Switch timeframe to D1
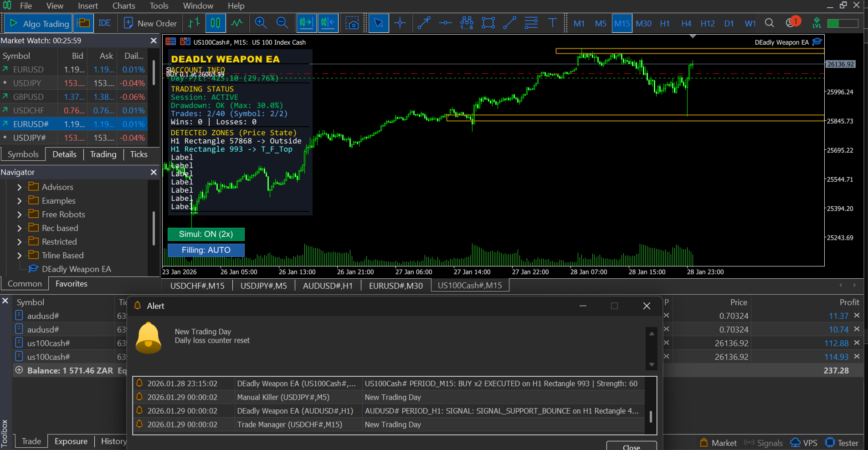The width and height of the screenshot is (868, 450). pyautogui.click(x=729, y=23)
